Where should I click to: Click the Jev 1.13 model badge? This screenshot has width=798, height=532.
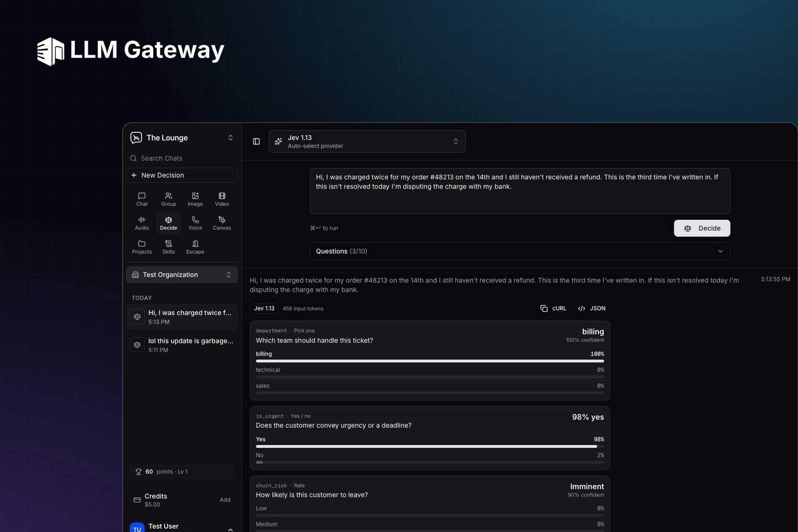(x=264, y=309)
